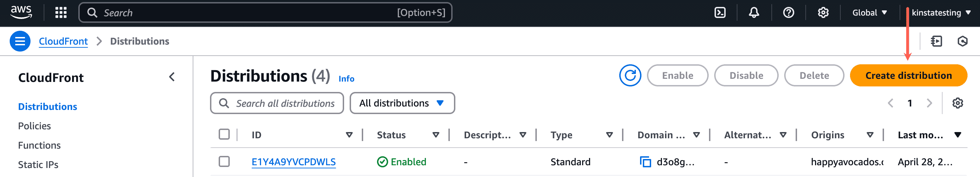Viewport: 980px width, 177px height.
Task: Open distribution E1Y4A9YVCPDWLS link
Action: (x=293, y=162)
